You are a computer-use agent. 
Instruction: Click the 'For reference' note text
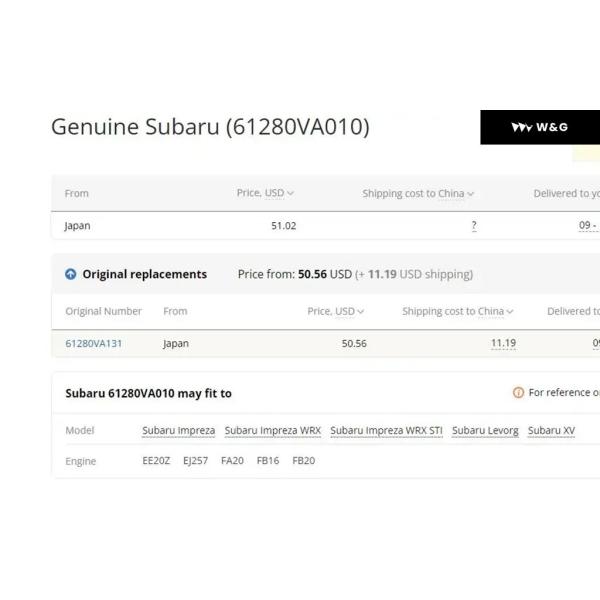[564, 392]
